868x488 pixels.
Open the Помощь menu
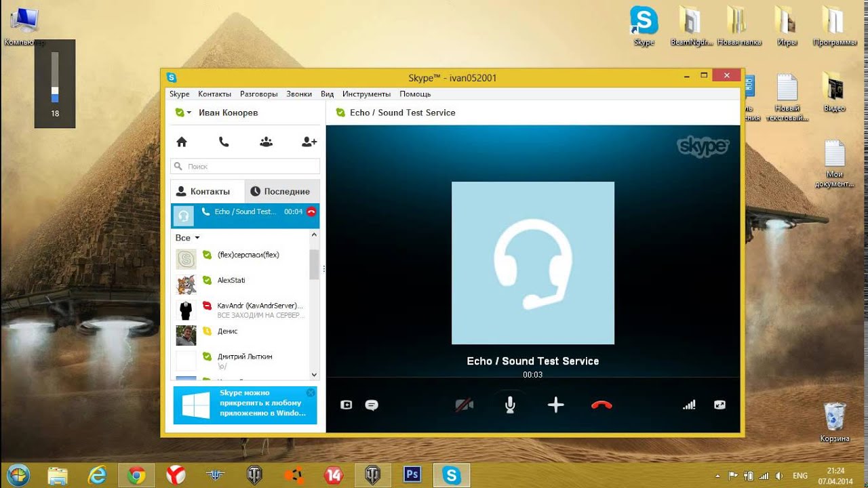click(x=415, y=94)
